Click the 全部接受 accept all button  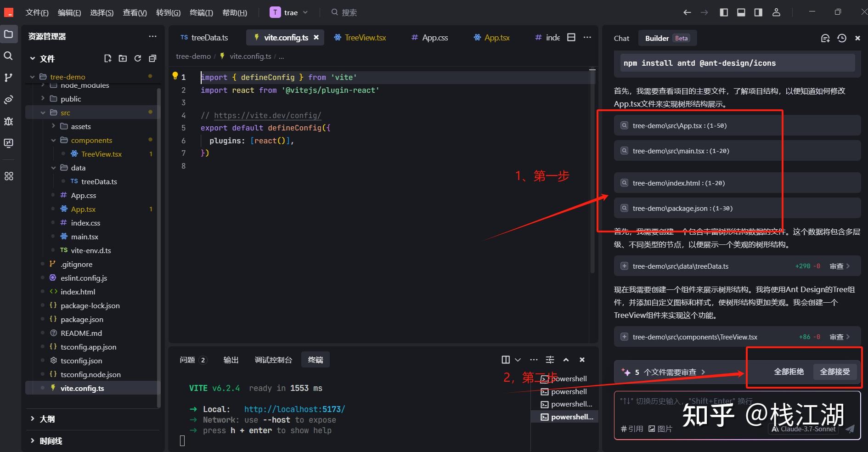pyautogui.click(x=835, y=372)
